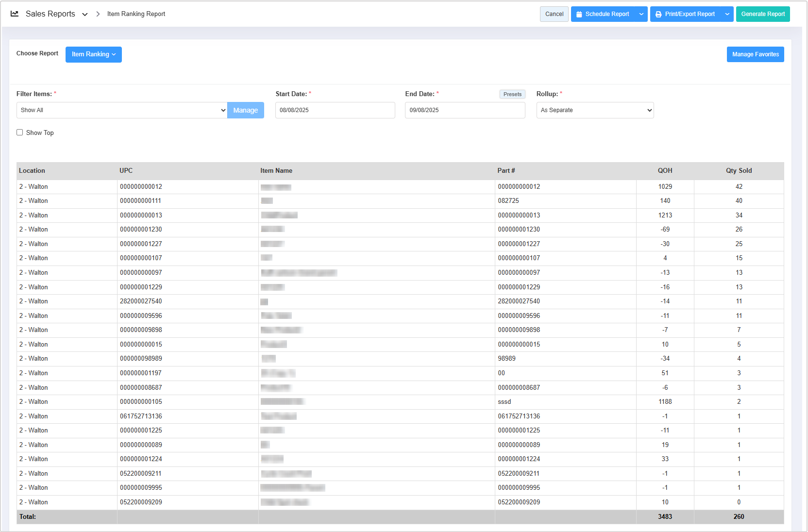Click the Cancel button

coord(554,14)
